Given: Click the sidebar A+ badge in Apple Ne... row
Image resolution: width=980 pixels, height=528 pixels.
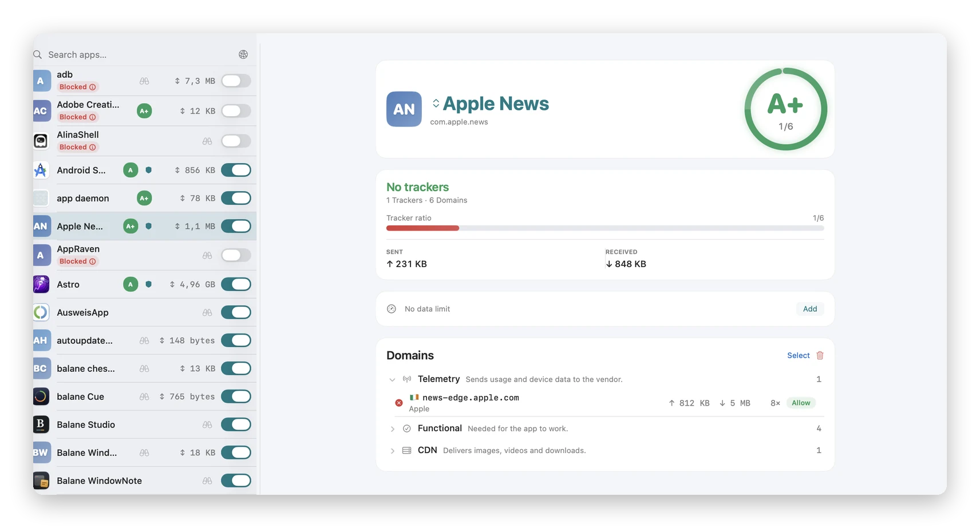Looking at the screenshot, I should [131, 226].
